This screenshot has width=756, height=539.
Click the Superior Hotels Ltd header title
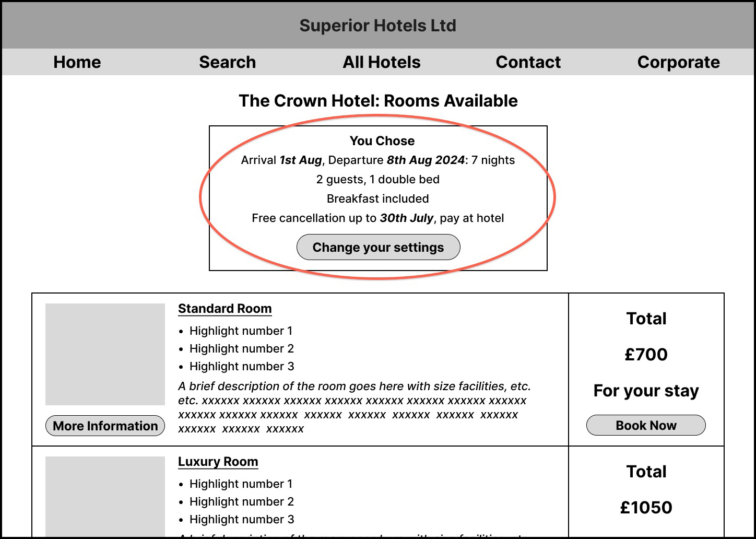(378, 26)
